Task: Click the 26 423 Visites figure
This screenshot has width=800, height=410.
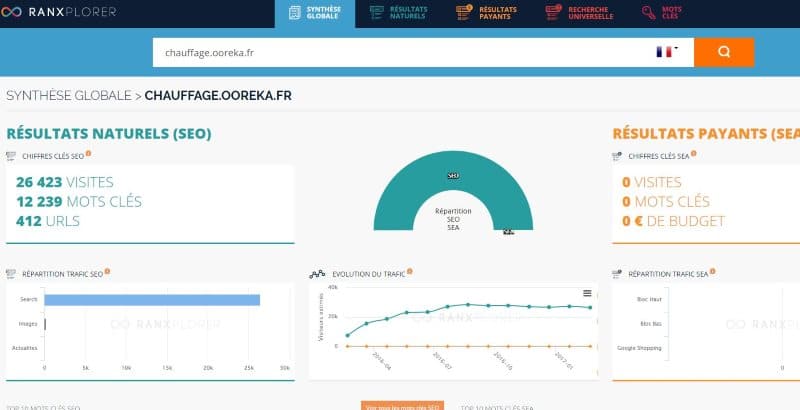Action: 65,182
